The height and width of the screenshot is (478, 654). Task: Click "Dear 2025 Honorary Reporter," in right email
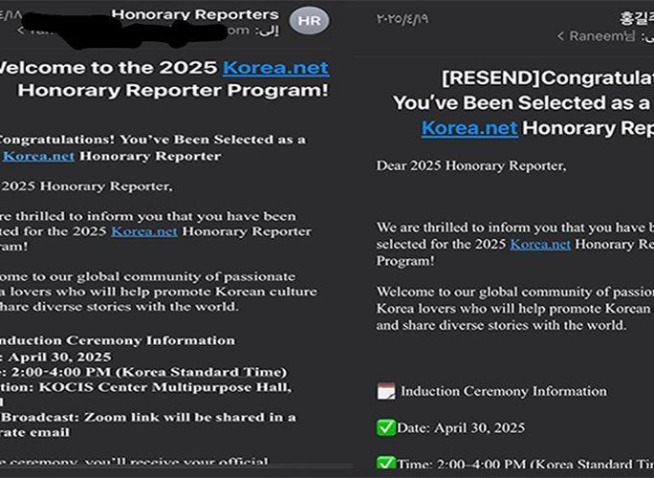click(x=471, y=166)
